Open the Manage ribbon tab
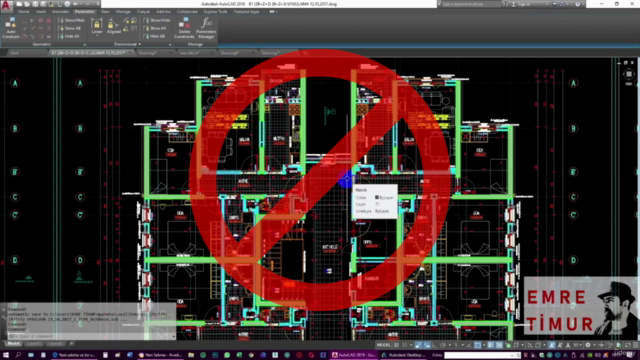 (x=123, y=12)
